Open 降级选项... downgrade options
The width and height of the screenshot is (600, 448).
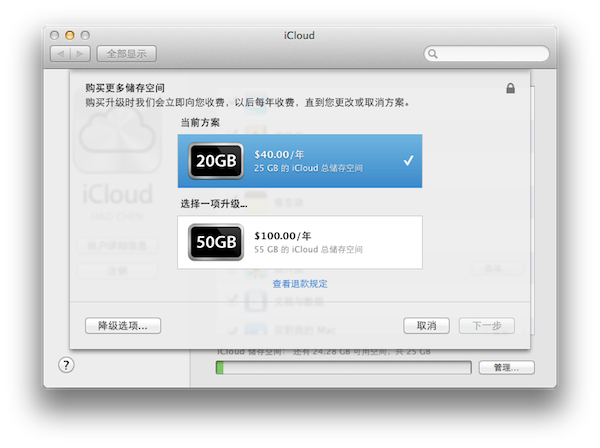123,326
